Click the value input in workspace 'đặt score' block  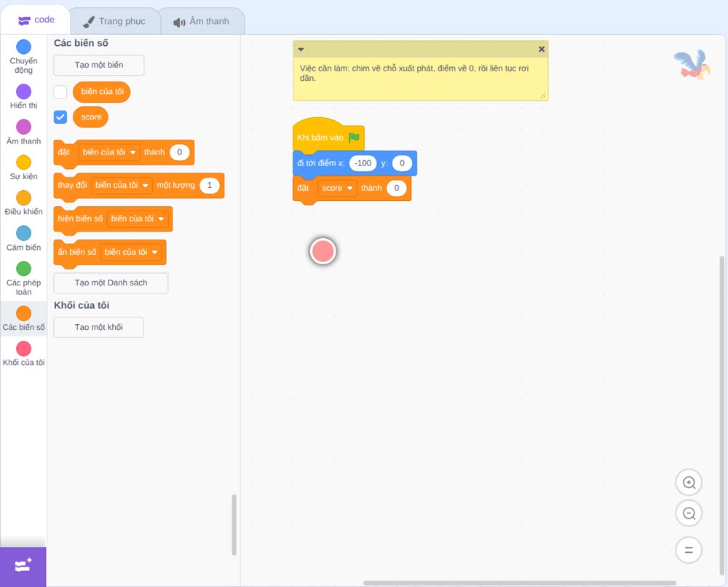coord(397,188)
